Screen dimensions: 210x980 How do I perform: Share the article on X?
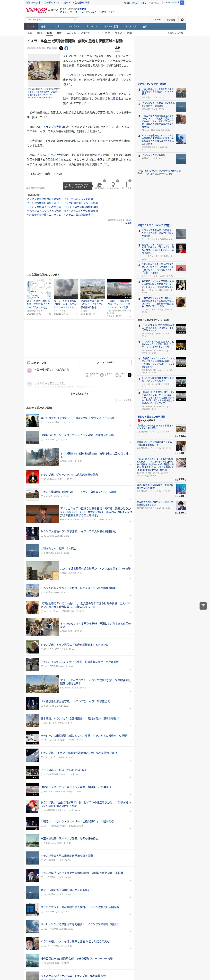[61, 48]
